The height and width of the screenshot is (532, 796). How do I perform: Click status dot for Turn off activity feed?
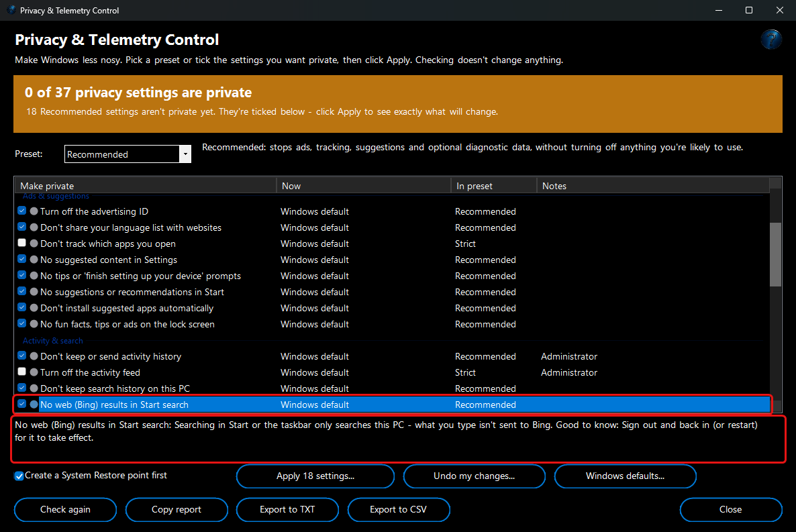34,372
